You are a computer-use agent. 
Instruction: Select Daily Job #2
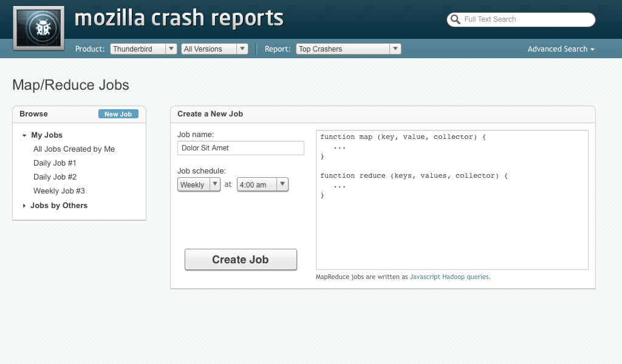tap(55, 177)
